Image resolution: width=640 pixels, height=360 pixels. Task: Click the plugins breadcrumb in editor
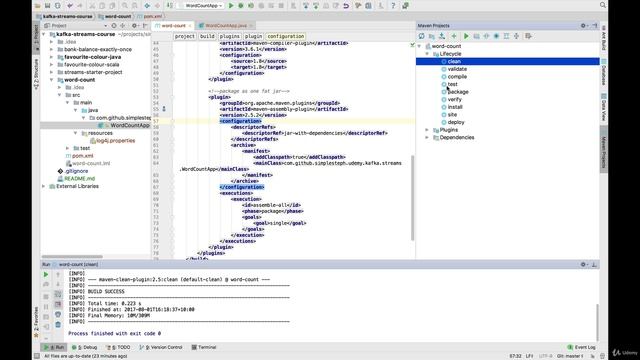pos(230,36)
